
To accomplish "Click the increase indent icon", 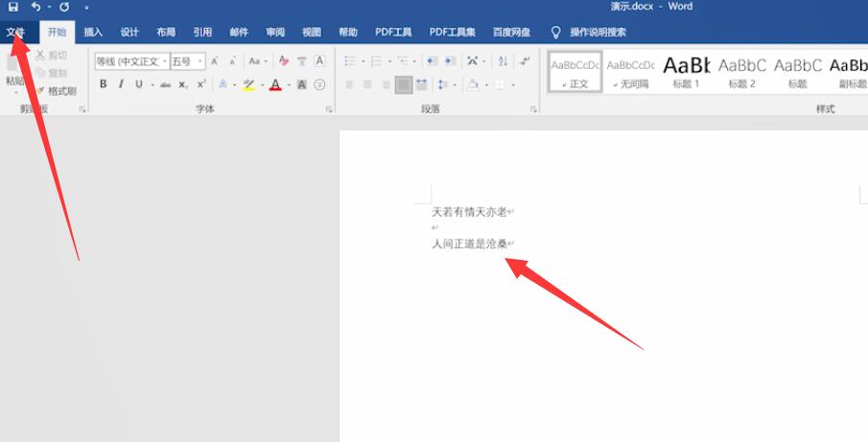I will coord(451,60).
